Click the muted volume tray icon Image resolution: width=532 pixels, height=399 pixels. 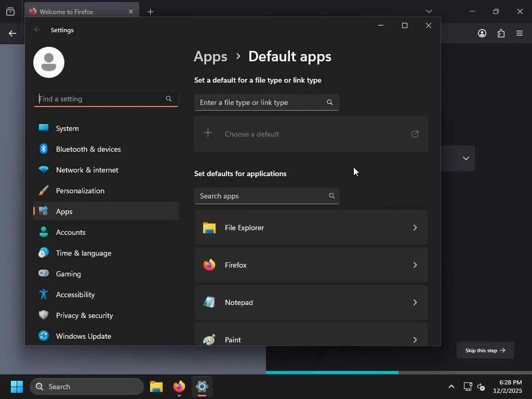[481, 387]
